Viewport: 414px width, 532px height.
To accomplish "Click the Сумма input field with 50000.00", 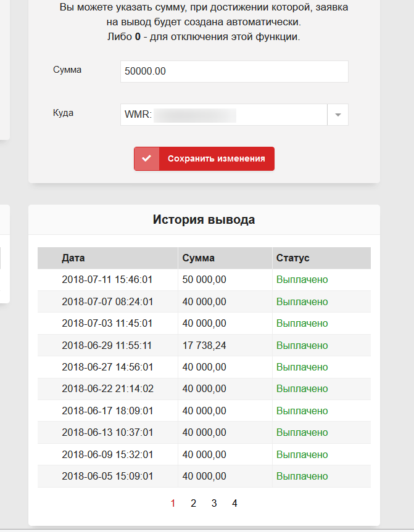I will [234, 72].
